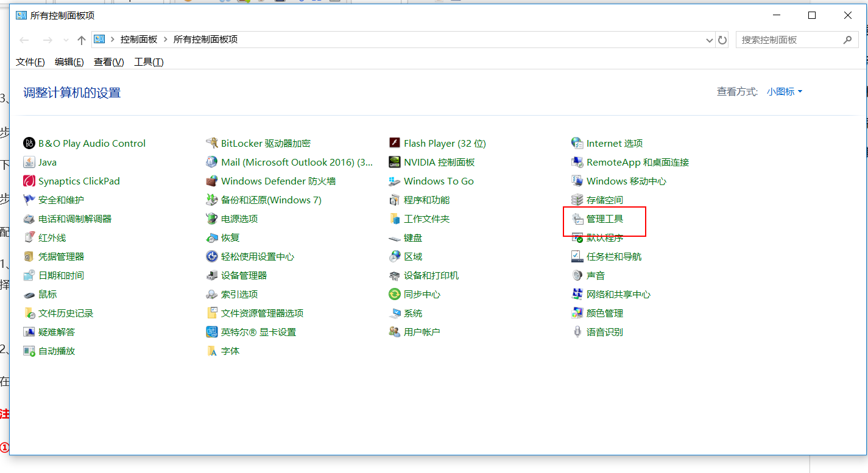Image resolution: width=868 pixels, height=473 pixels.
Task: Open the 区域 link
Action: [x=413, y=257]
